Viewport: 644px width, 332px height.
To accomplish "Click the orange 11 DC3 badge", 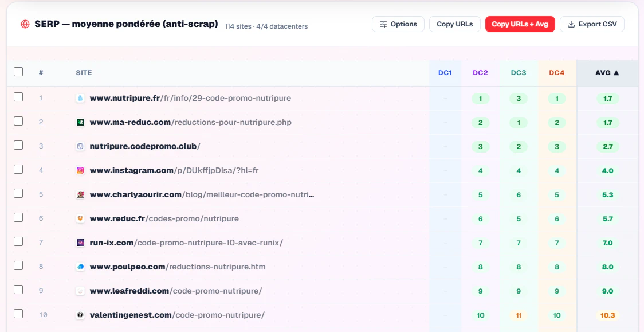I will pos(519,315).
